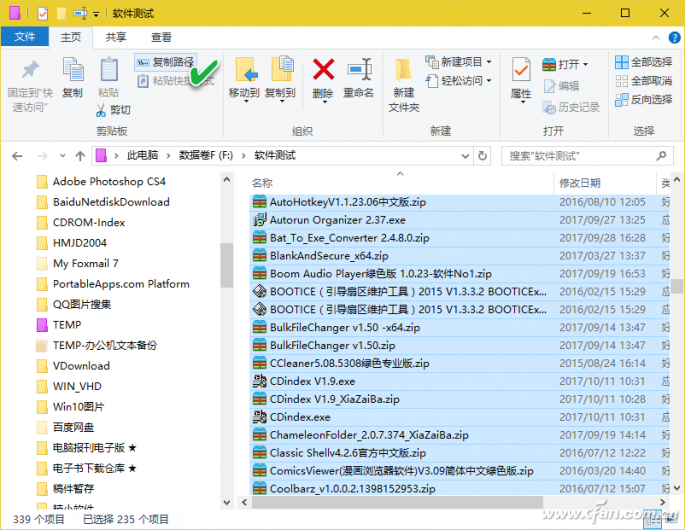Open recent locations dropdown arrow

[x=62, y=156]
